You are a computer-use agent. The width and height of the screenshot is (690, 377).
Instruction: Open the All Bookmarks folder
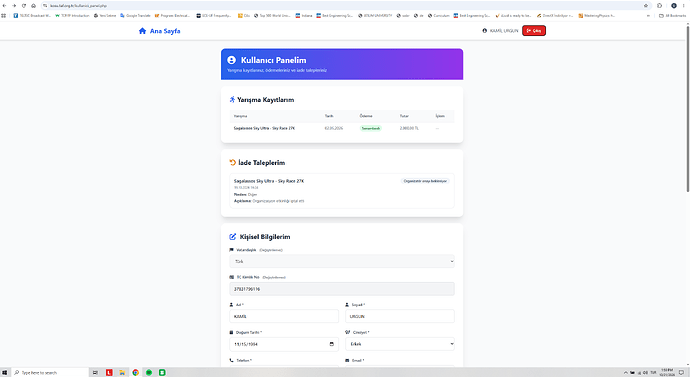coord(672,15)
